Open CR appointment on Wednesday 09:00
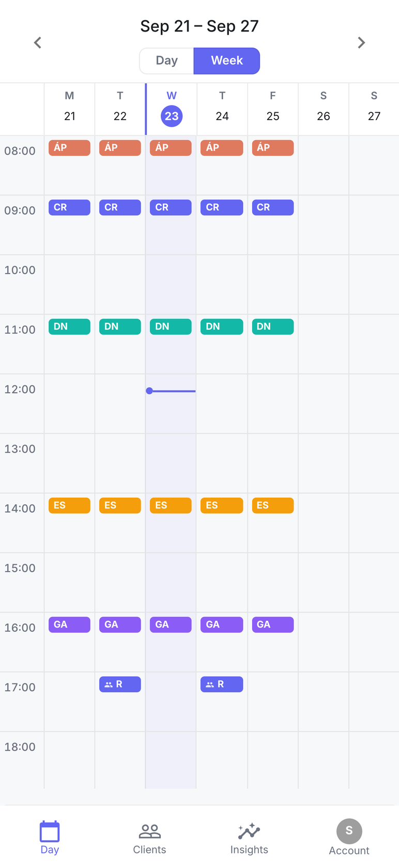Image resolution: width=399 pixels, height=868 pixels. (171, 207)
